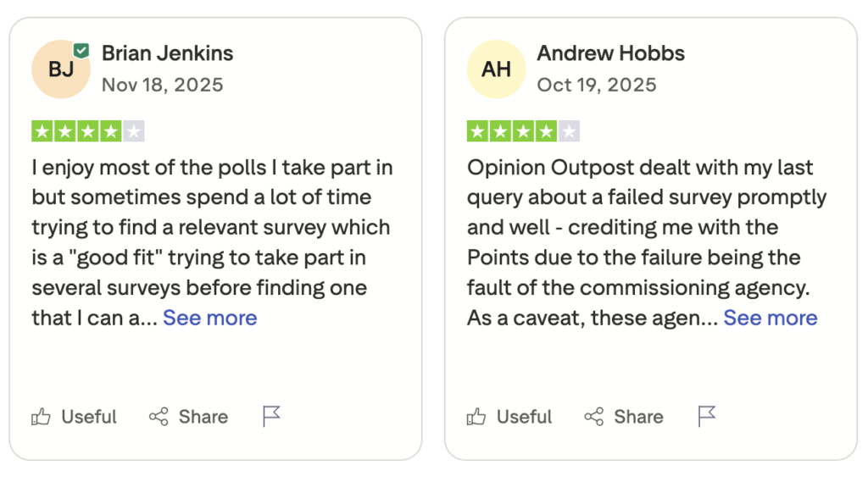Click the Share icon under Andrew's review

(593, 416)
